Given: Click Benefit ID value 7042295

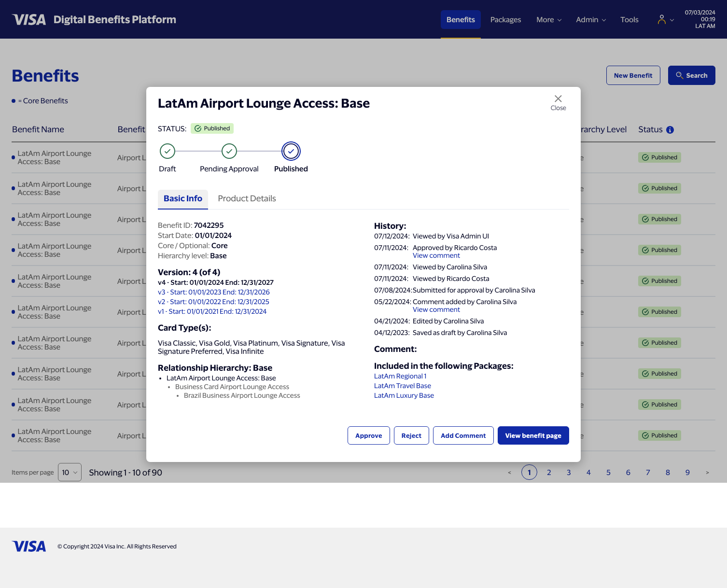Looking at the screenshot, I should pos(209,225).
